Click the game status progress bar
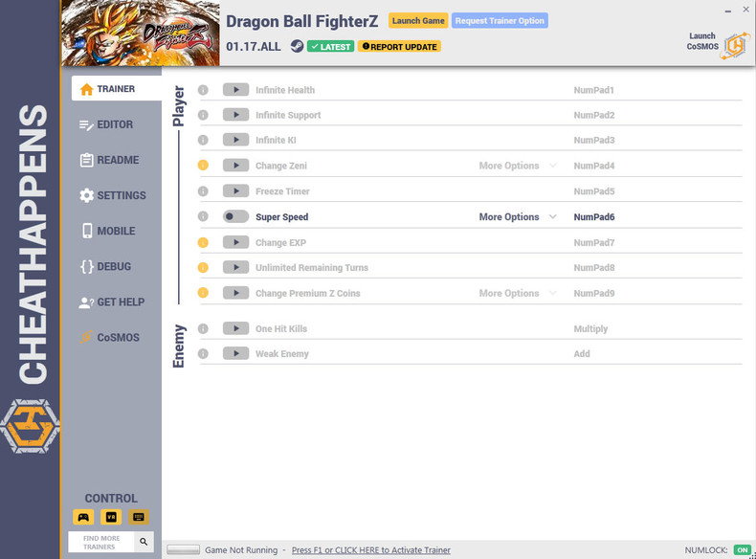 pos(183,549)
